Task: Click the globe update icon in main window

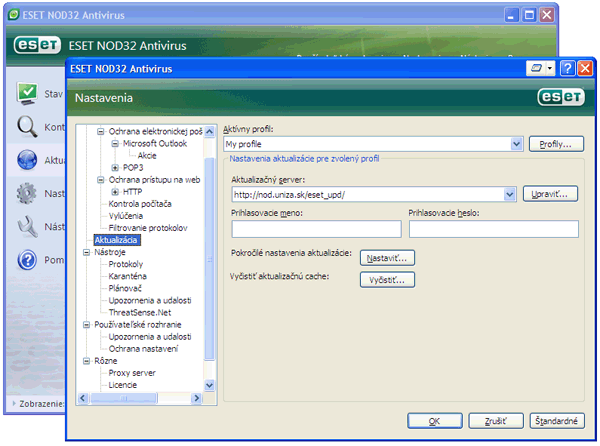Action: 27,160
